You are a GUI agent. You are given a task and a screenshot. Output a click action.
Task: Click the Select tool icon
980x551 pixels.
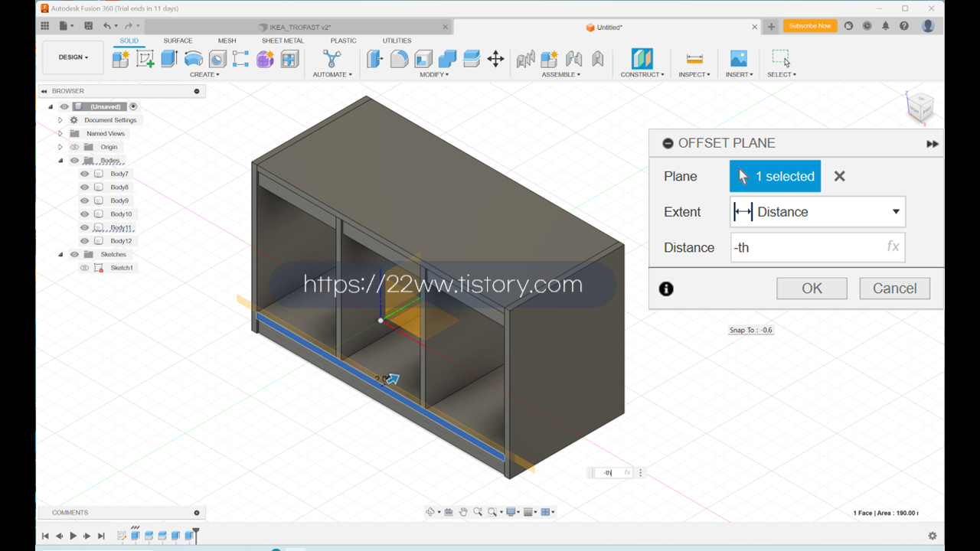tap(781, 59)
